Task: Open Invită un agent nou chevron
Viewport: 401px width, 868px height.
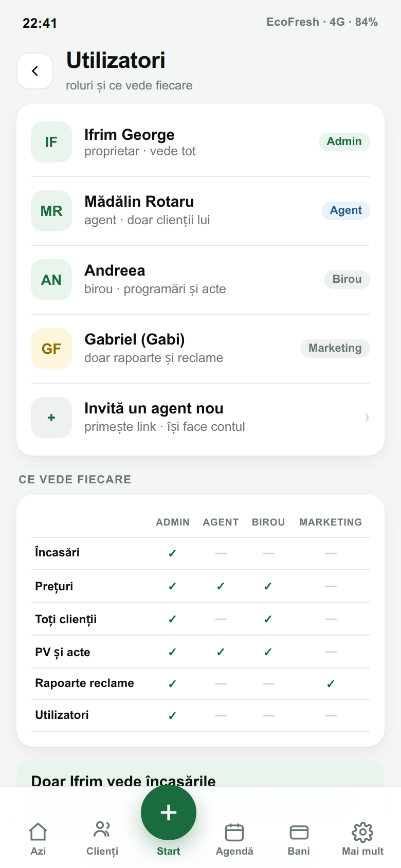Action: [367, 418]
